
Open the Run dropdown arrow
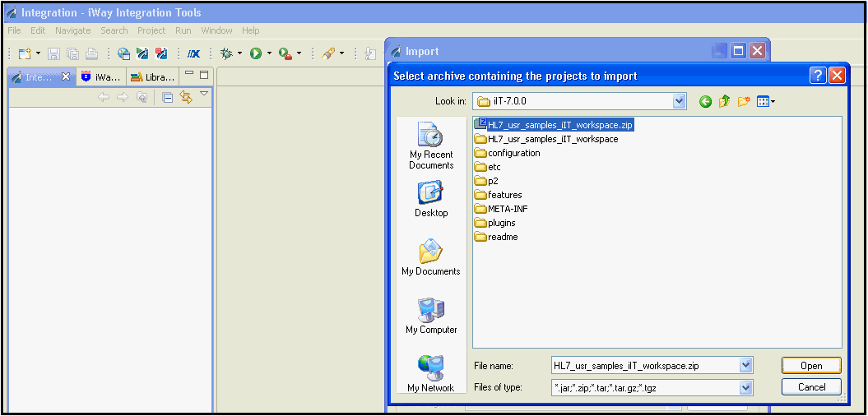click(x=269, y=53)
